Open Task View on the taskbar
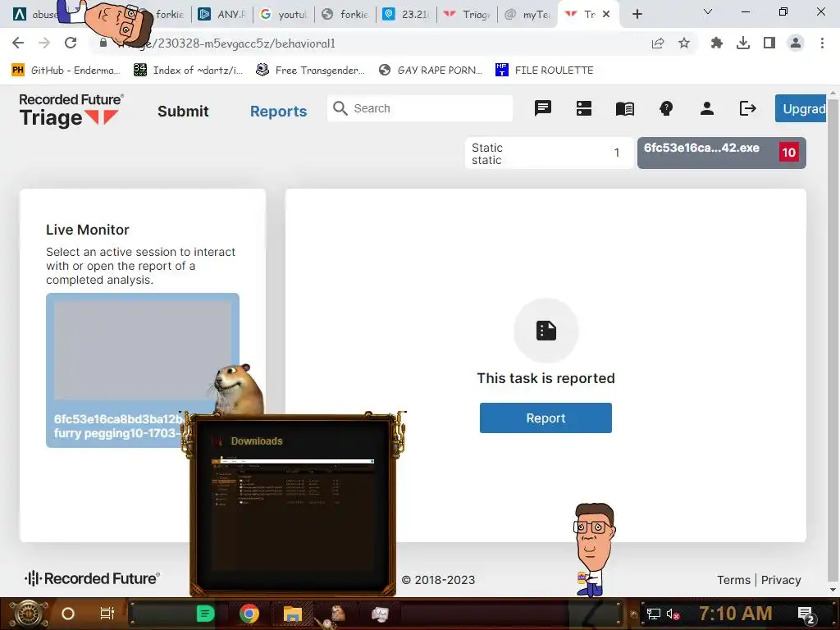 107,614
